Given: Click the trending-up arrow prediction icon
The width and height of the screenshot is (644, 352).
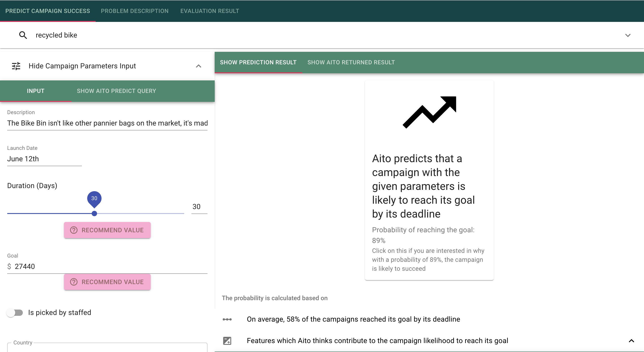Looking at the screenshot, I should 429,112.
